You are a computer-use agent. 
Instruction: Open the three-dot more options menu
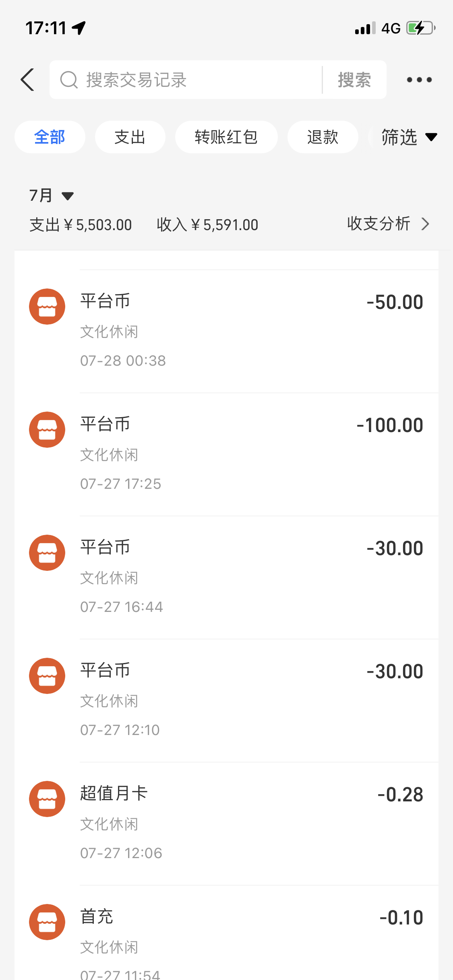[419, 80]
